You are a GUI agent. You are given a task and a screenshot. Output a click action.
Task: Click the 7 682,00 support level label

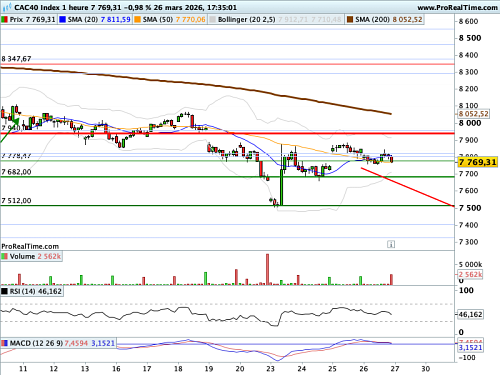pos(16,172)
